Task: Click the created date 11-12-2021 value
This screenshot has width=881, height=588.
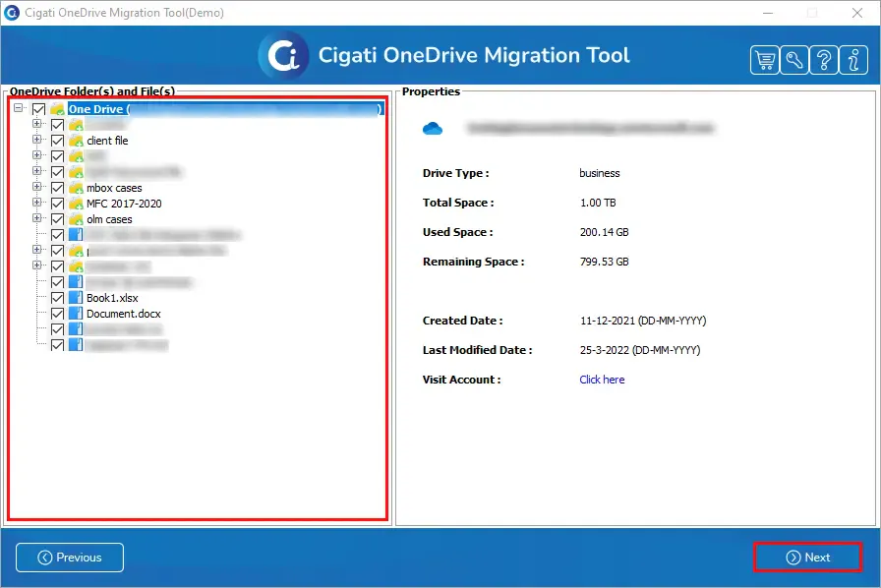Action: point(643,321)
